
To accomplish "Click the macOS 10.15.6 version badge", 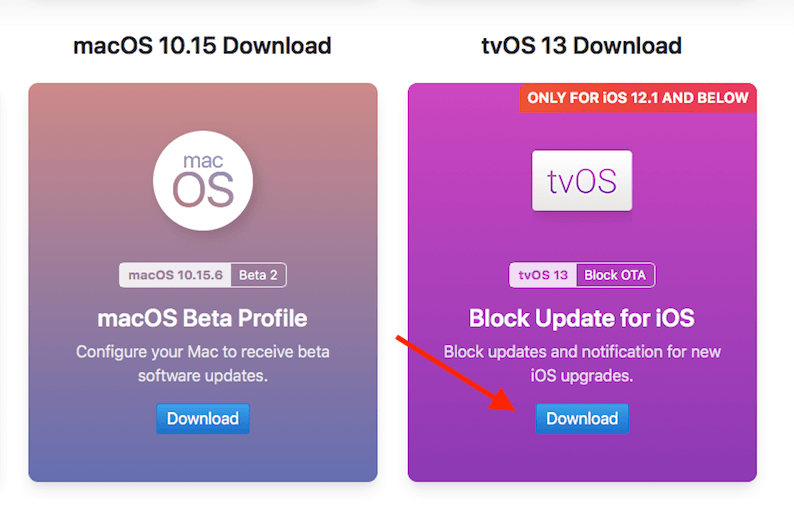I will tap(176, 275).
